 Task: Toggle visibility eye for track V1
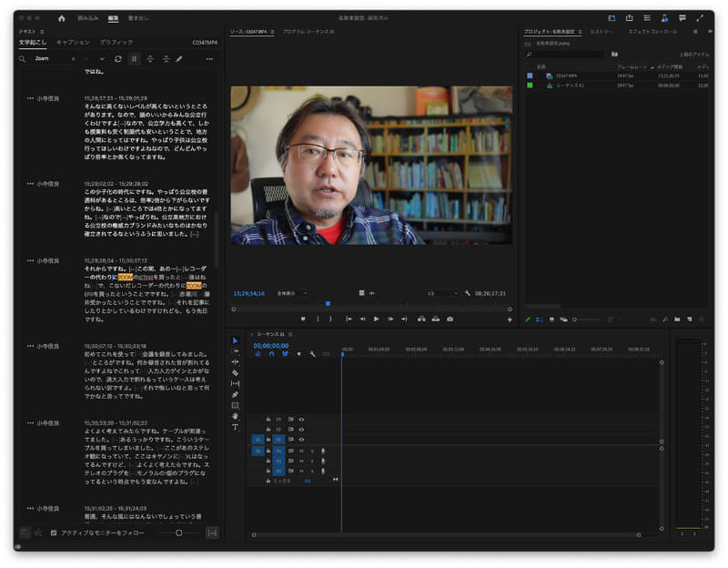coord(301,439)
